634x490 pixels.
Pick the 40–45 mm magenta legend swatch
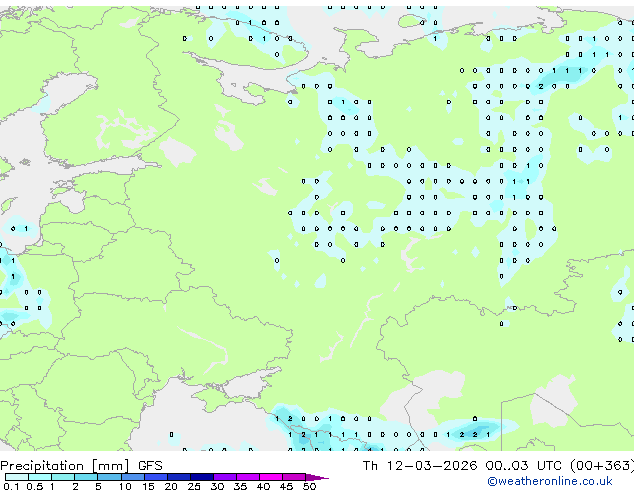(271, 477)
